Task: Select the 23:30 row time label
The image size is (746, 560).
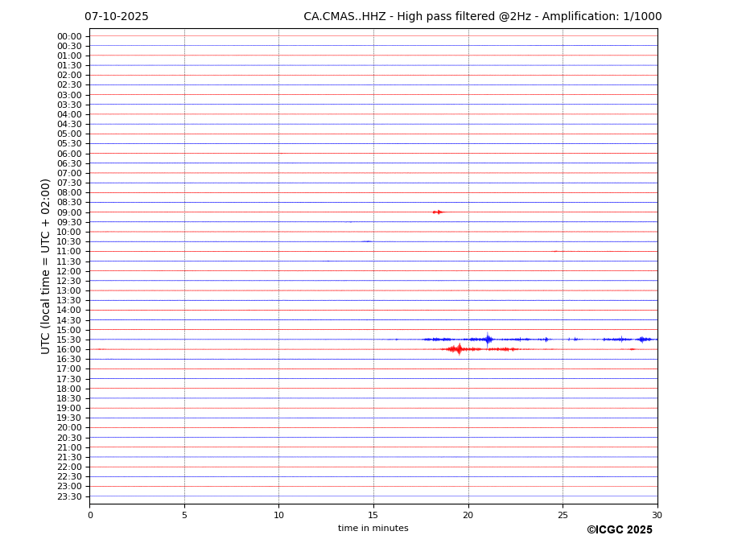Action: (69, 496)
